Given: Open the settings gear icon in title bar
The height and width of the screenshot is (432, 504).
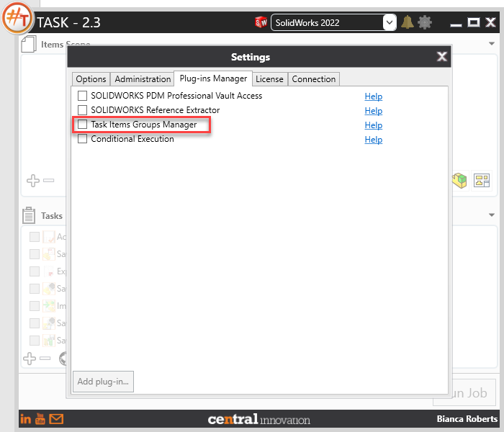Looking at the screenshot, I should tap(425, 22).
